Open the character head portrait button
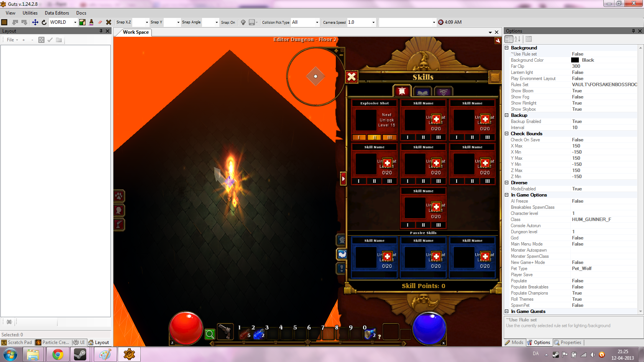644x362 pixels. pos(119,210)
